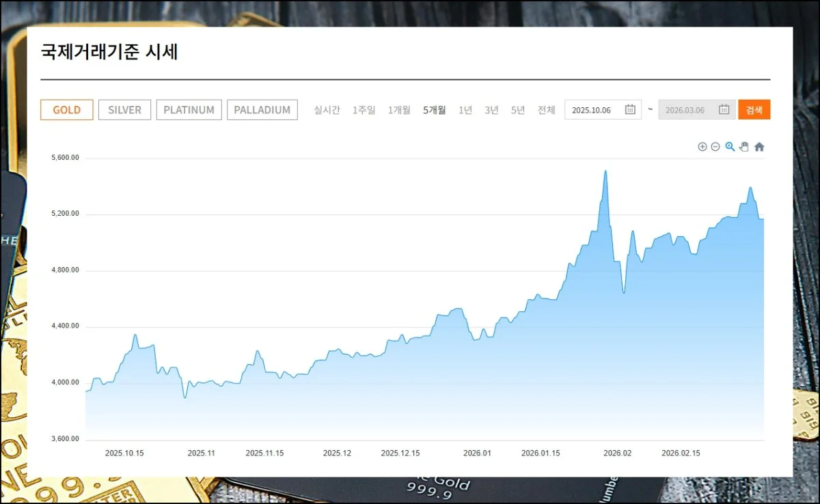Choose the 1개월 period option
Screen dimensions: 820x504
coord(399,110)
